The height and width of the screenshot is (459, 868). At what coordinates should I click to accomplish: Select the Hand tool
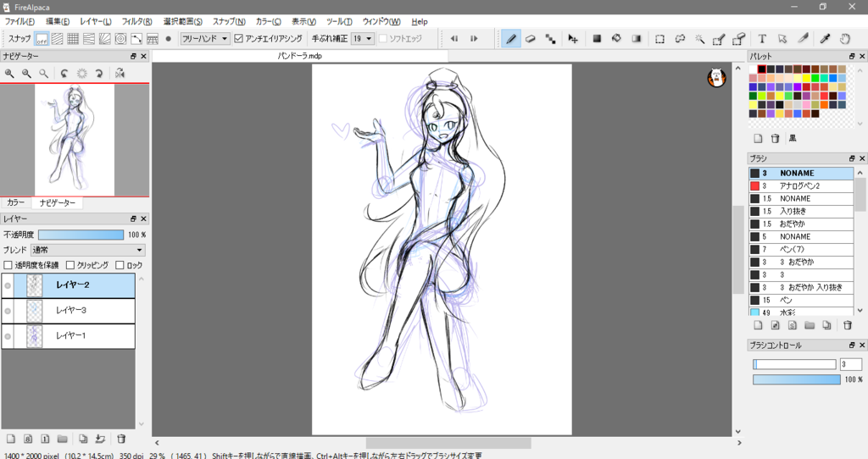(845, 39)
